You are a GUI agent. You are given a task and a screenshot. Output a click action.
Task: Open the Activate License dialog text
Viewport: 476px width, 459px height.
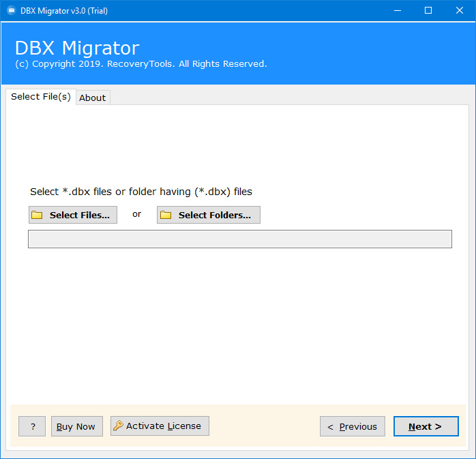(163, 426)
